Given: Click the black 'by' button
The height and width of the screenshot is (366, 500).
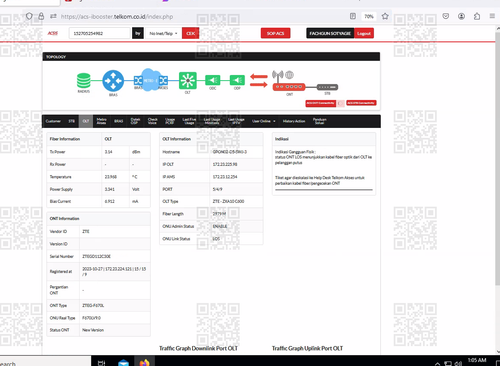Looking at the screenshot, I should pos(138,33).
